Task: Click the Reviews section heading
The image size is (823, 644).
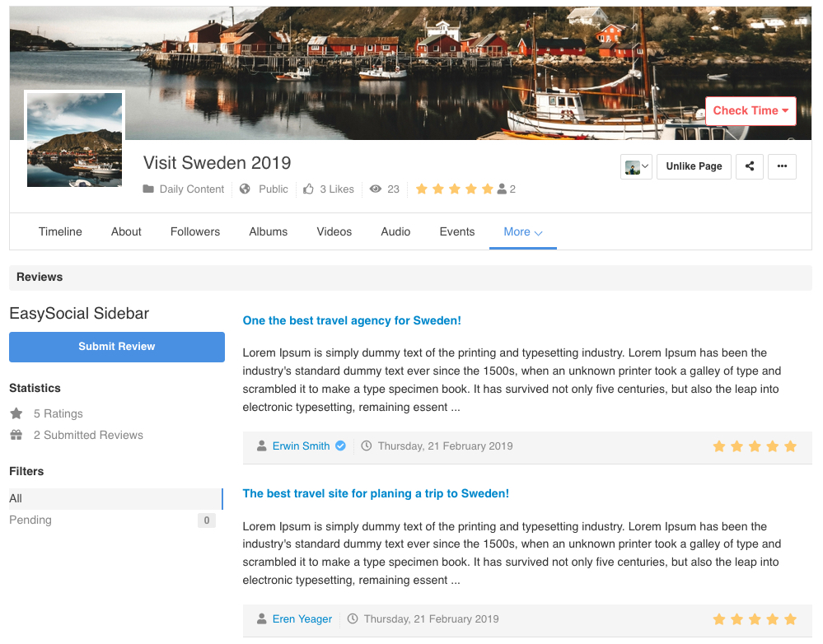Action: pos(40,278)
